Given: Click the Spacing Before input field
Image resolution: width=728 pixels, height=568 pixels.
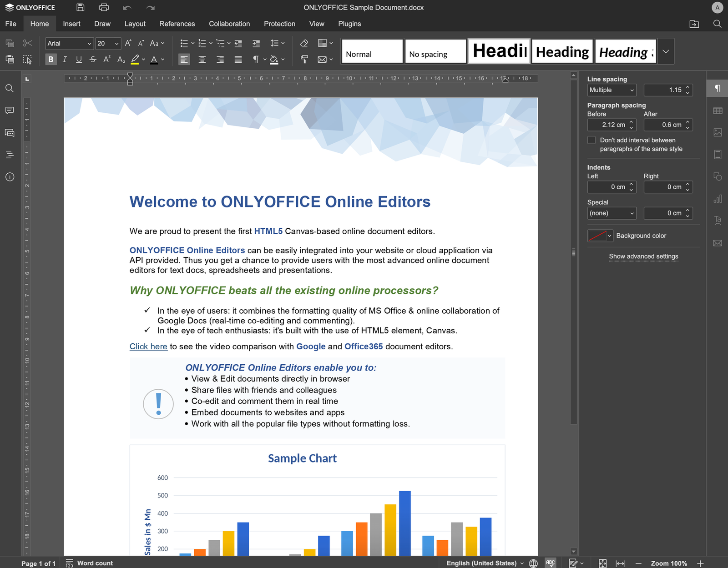Looking at the screenshot, I should coord(612,125).
